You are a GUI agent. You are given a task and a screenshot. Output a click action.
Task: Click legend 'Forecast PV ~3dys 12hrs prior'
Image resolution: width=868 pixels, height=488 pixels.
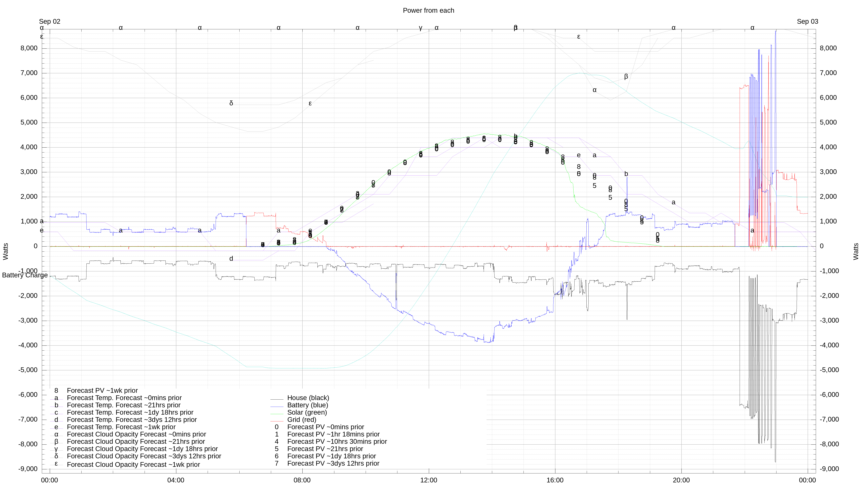(x=333, y=463)
